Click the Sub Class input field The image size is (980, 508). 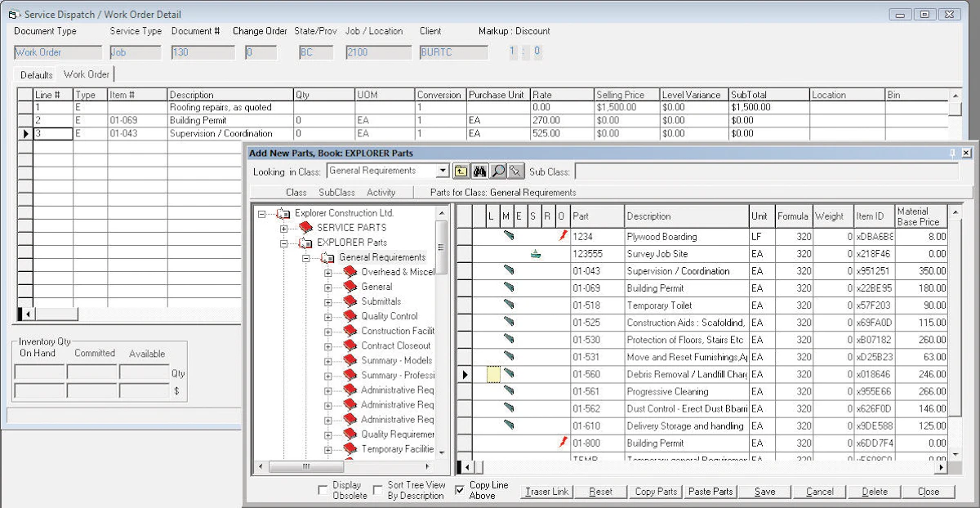click(766, 172)
